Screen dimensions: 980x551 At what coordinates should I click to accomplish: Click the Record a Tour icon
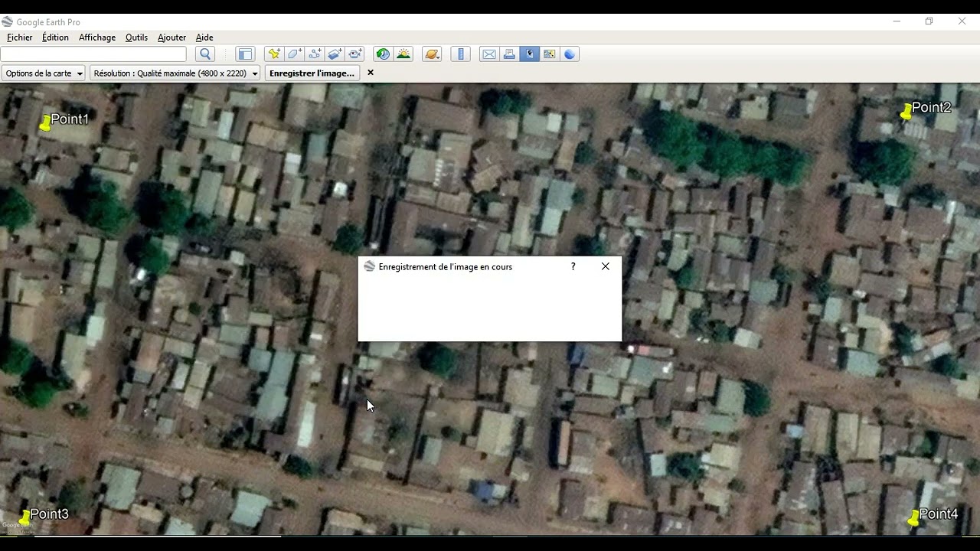(x=355, y=54)
